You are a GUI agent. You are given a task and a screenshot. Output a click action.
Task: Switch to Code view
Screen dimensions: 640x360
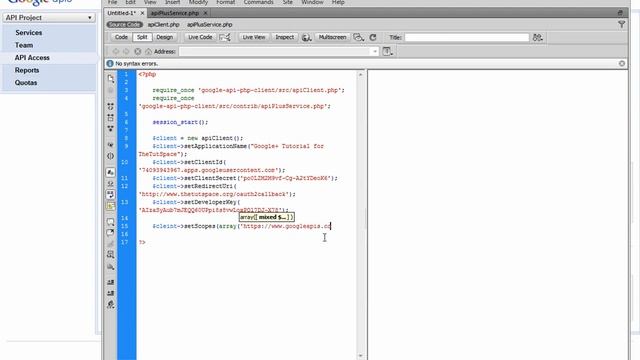click(121, 37)
